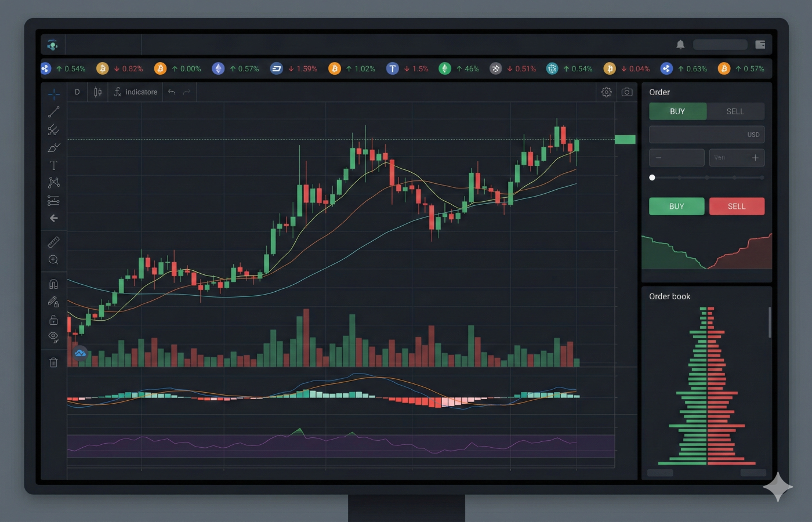Open the chart settings gear
The width and height of the screenshot is (812, 522).
click(x=606, y=92)
